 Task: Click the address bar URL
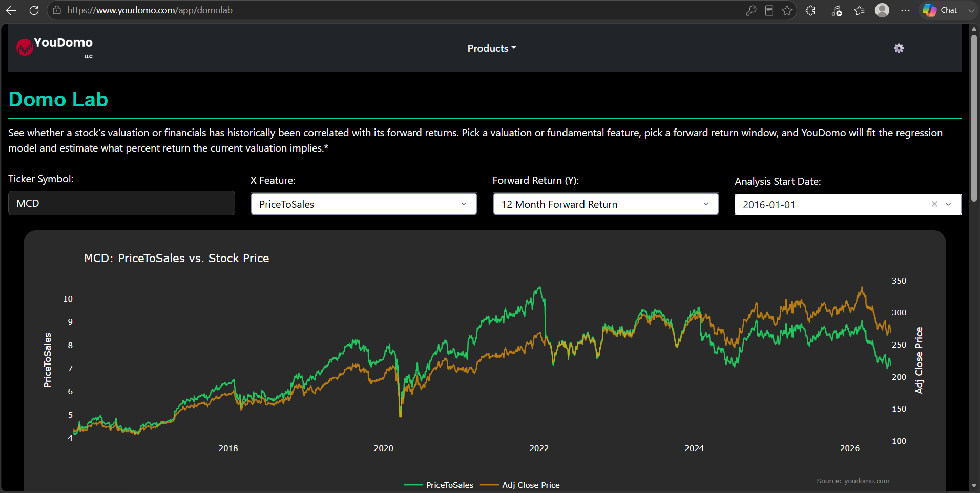150,10
